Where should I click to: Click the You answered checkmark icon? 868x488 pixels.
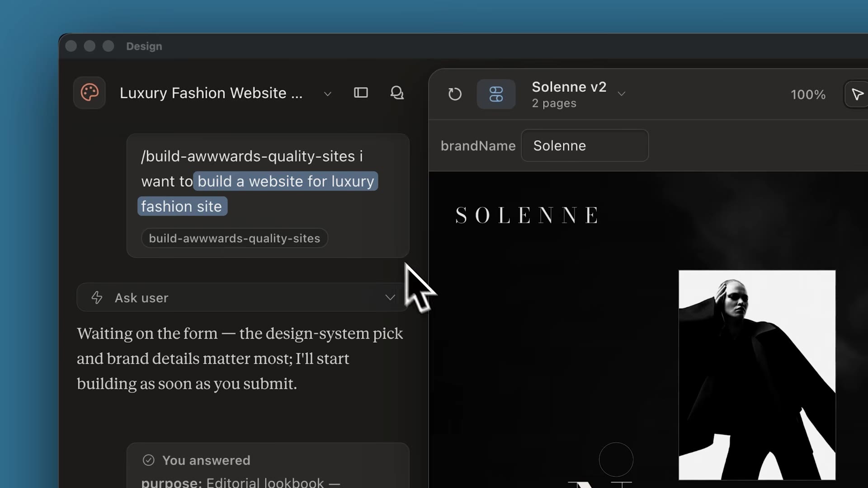(x=148, y=460)
